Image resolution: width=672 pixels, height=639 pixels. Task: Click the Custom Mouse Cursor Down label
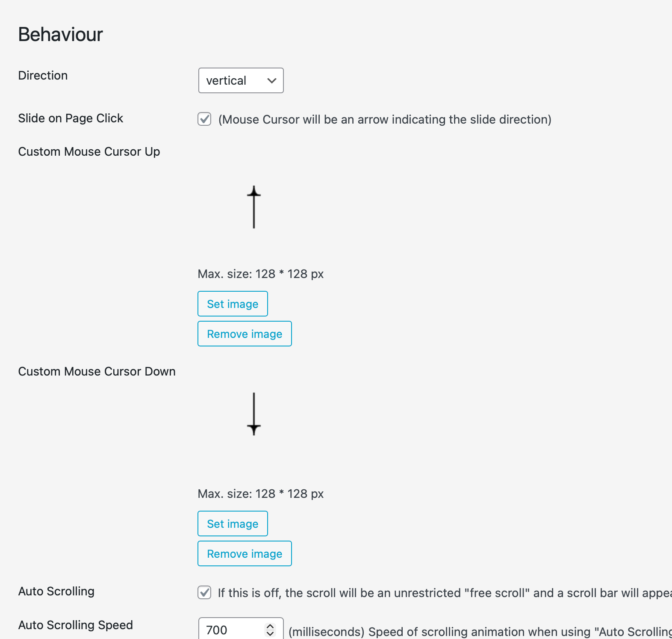pyautogui.click(x=97, y=371)
